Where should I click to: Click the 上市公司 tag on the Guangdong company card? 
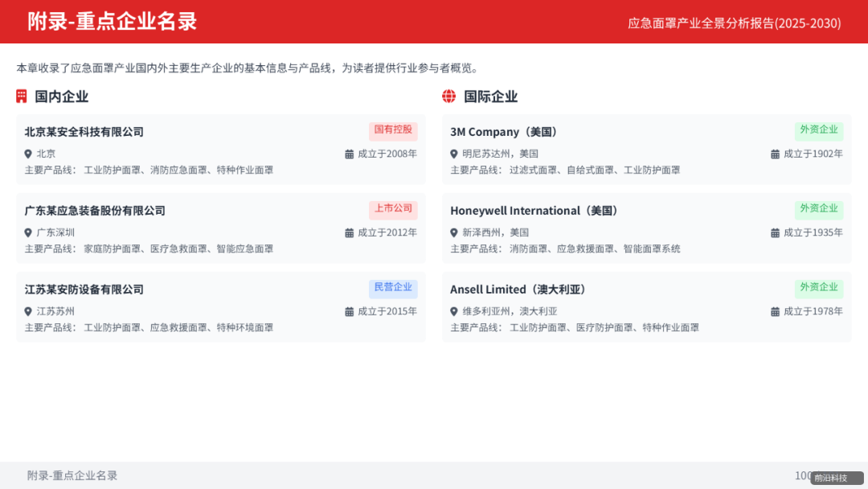[393, 210]
